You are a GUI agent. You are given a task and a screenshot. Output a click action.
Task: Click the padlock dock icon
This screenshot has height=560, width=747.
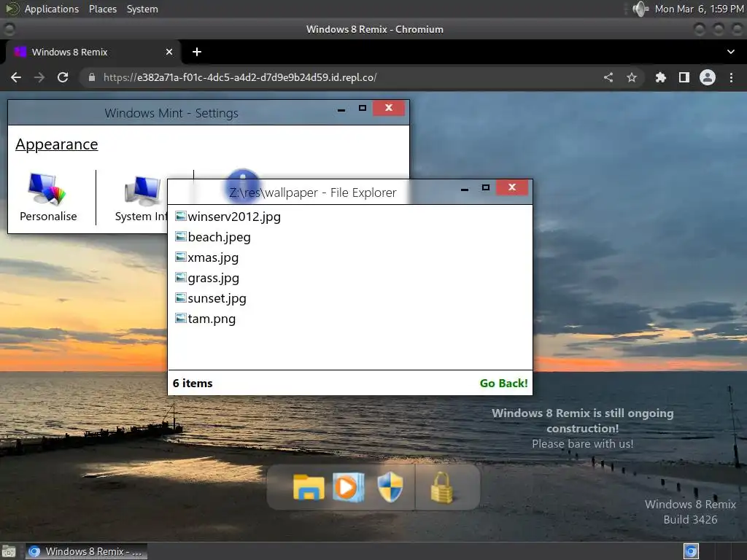tap(441, 487)
